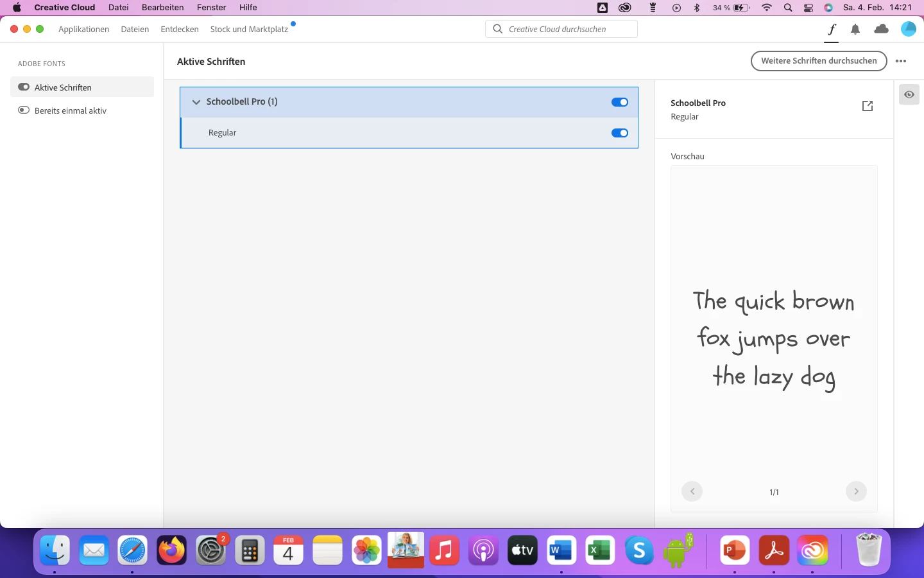Select Bereits einmal aktiv filter

(82, 110)
